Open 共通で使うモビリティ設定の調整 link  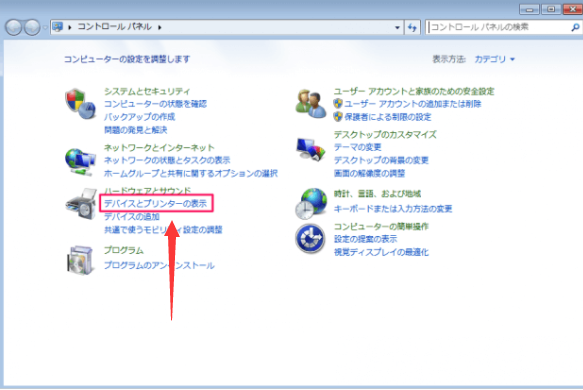(x=163, y=230)
